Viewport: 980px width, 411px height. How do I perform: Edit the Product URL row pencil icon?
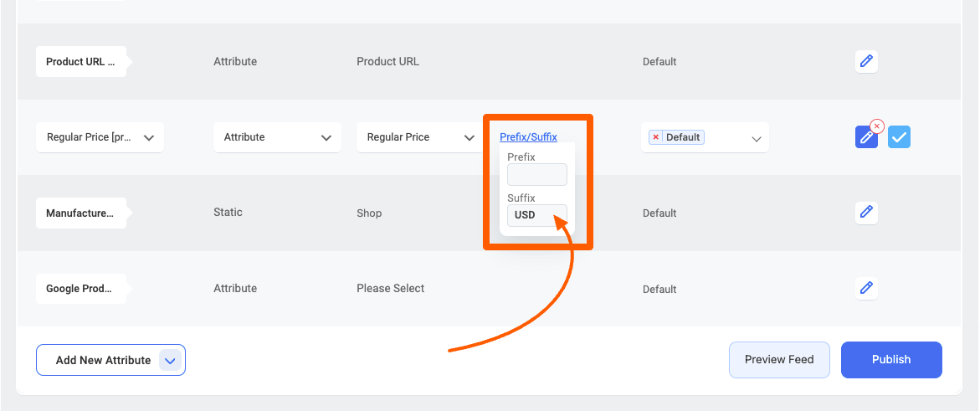click(866, 61)
